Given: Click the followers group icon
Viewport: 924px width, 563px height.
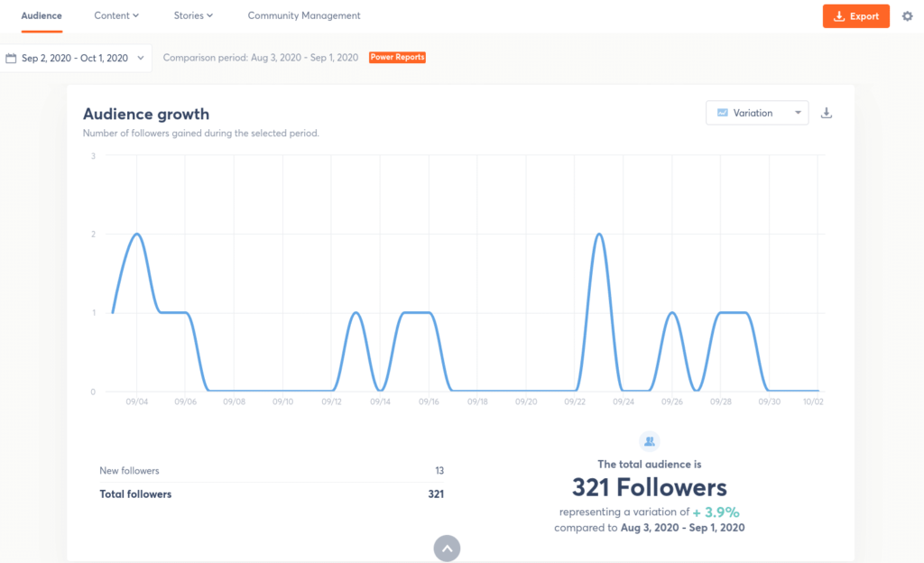Looking at the screenshot, I should (x=649, y=441).
